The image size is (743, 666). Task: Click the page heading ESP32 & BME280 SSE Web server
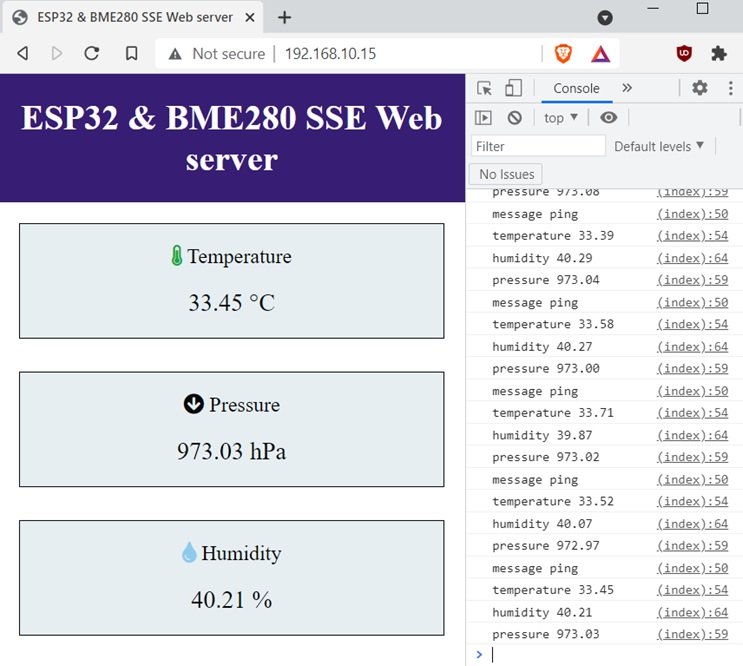232,138
